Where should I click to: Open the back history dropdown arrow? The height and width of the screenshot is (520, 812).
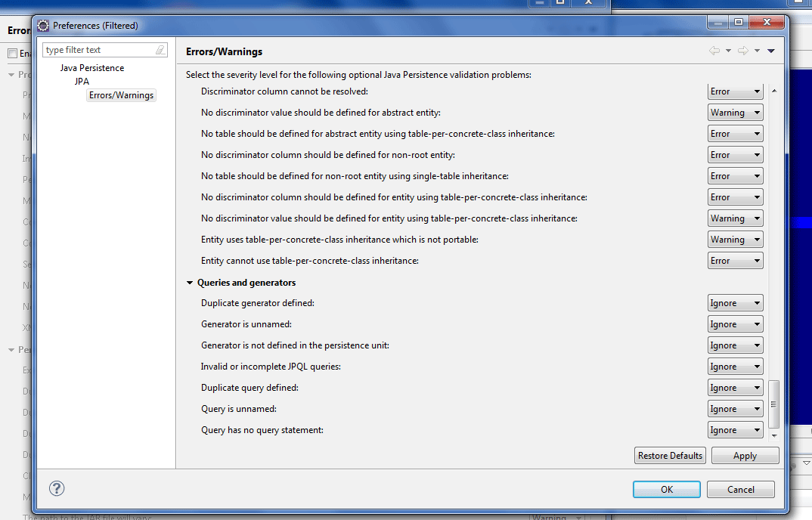coord(728,51)
